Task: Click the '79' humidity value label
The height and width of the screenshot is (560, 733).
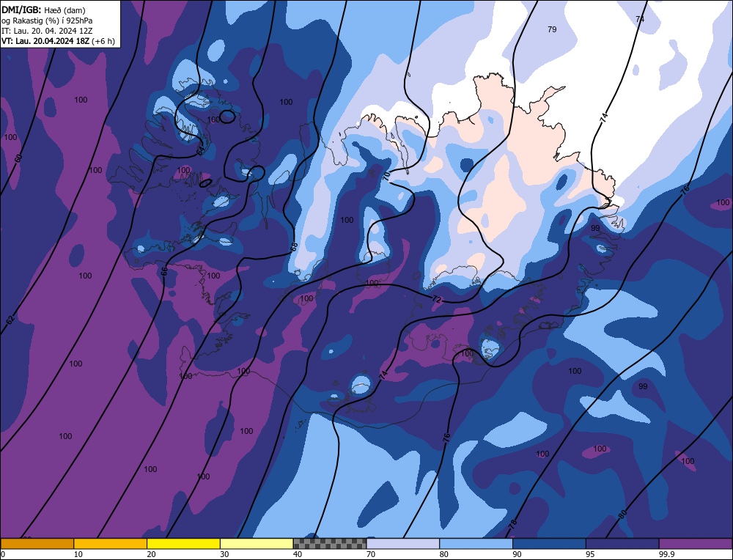Action: point(552,29)
